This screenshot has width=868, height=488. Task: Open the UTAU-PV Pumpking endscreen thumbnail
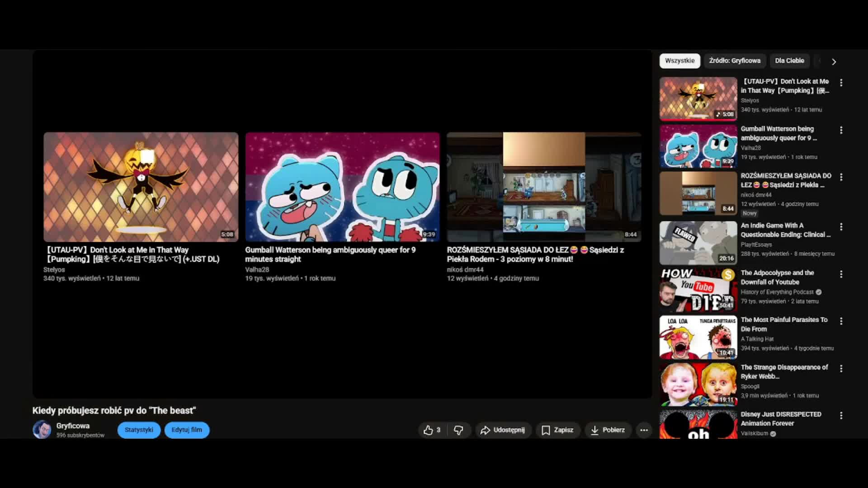coord(141,187)
